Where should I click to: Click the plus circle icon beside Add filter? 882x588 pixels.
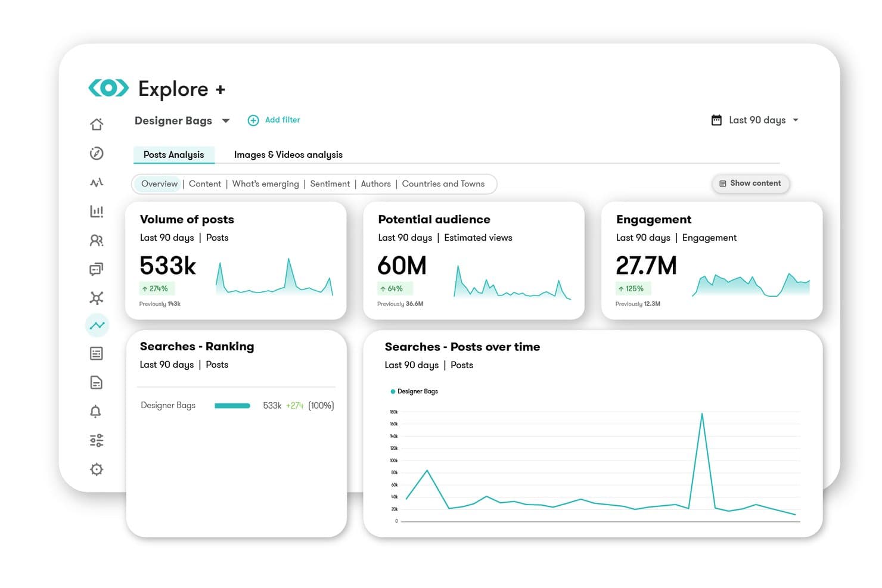253,120
